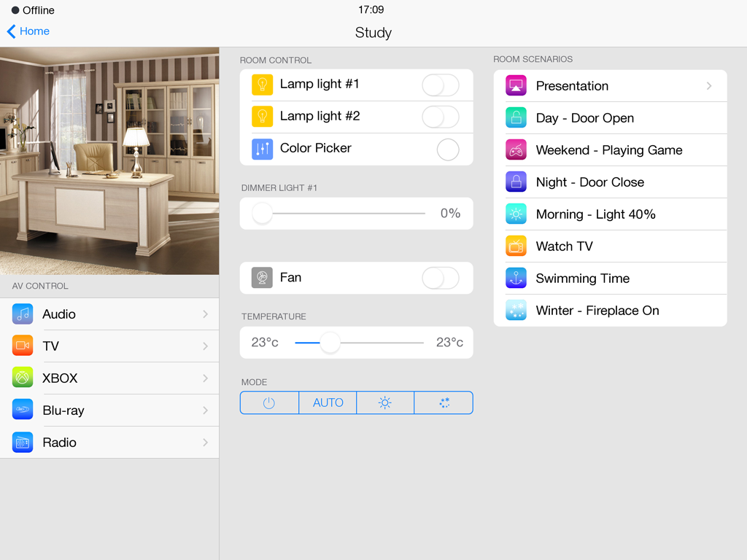Screen dimensions: 747x560
Task: Click the Radio icon
Action: [x=23, y=442]
